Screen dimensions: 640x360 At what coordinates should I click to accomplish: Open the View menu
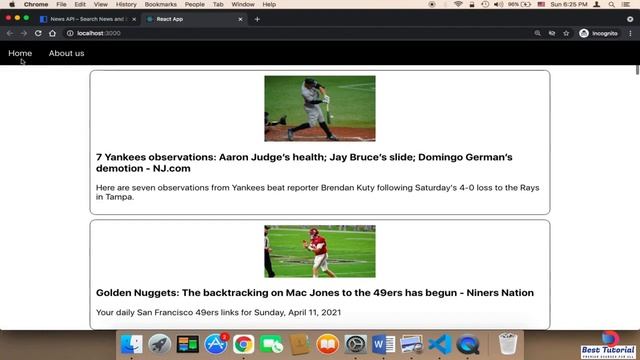coord(100,4)
